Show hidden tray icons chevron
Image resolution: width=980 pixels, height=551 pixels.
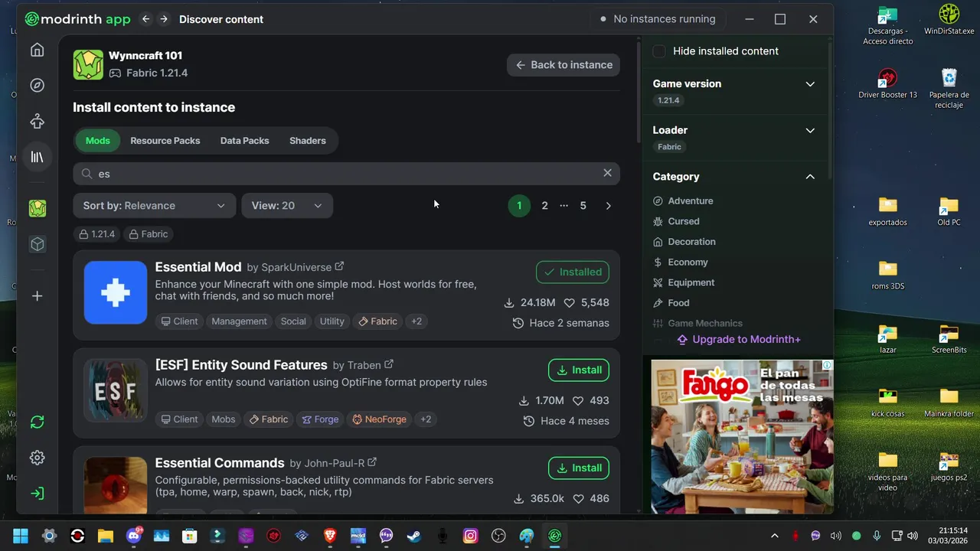(x=774, y=536)
